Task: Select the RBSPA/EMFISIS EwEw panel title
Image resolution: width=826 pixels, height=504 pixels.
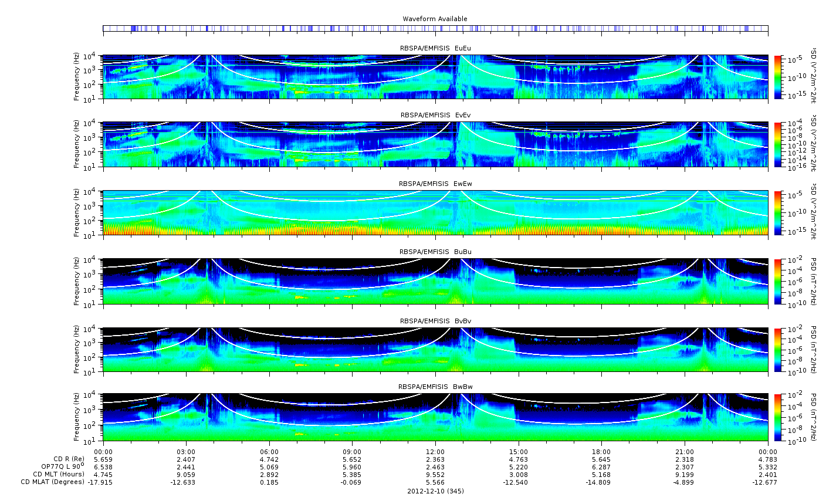Action: (435, 184)
